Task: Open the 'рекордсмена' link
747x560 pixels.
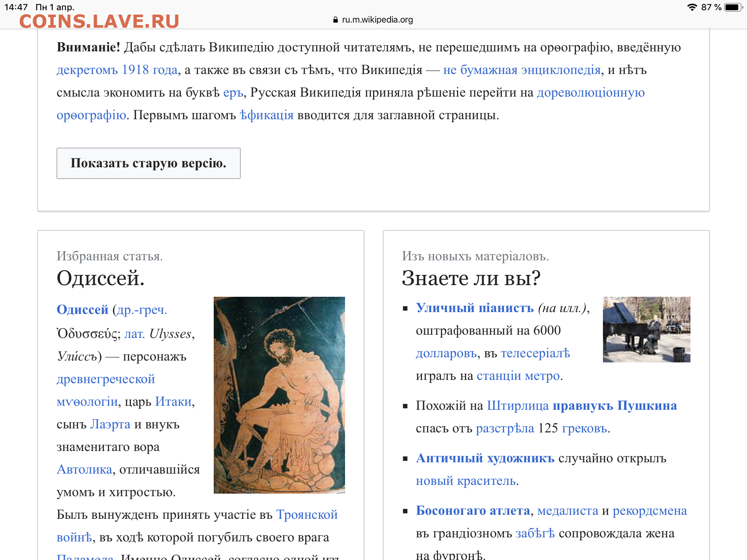Action: click(650, 511)
